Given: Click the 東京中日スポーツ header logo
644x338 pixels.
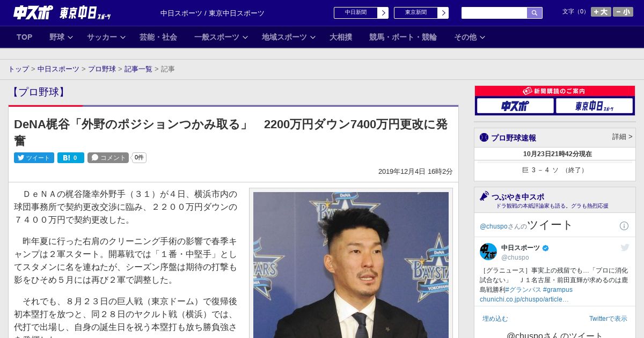Looking at the screenshot, I should (85, 13).
